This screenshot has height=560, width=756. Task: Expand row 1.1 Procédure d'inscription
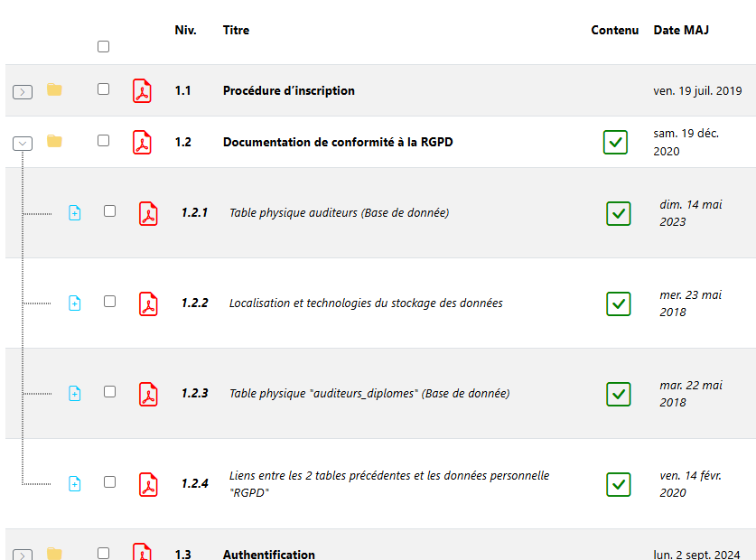[23, 91]
